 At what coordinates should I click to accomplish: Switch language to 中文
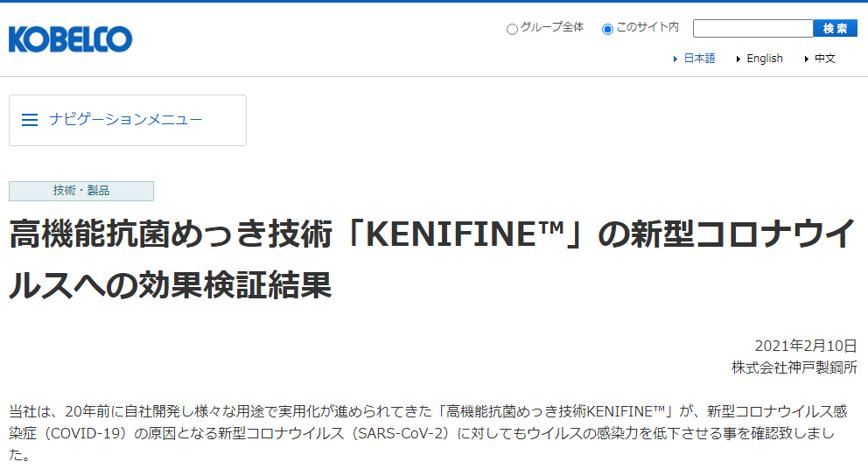[x=825, y=58]
